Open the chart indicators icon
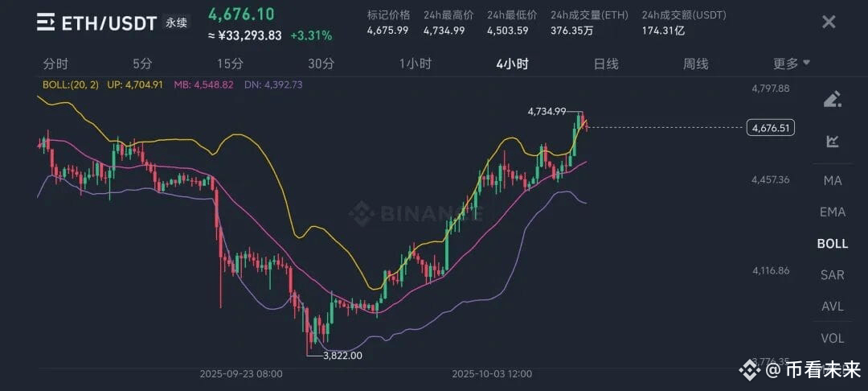868x391 pixels. (833, 142)
